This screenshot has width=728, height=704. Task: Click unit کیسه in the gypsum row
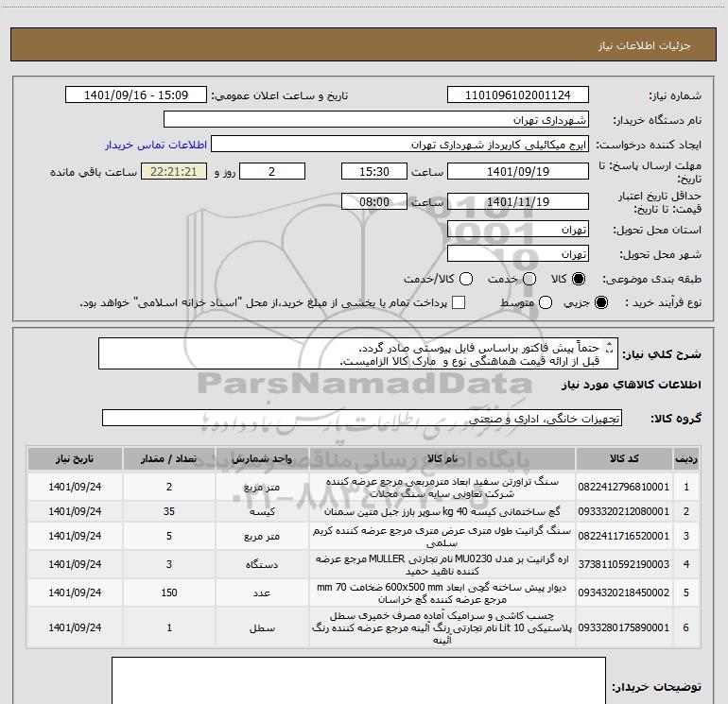(262, 511)
